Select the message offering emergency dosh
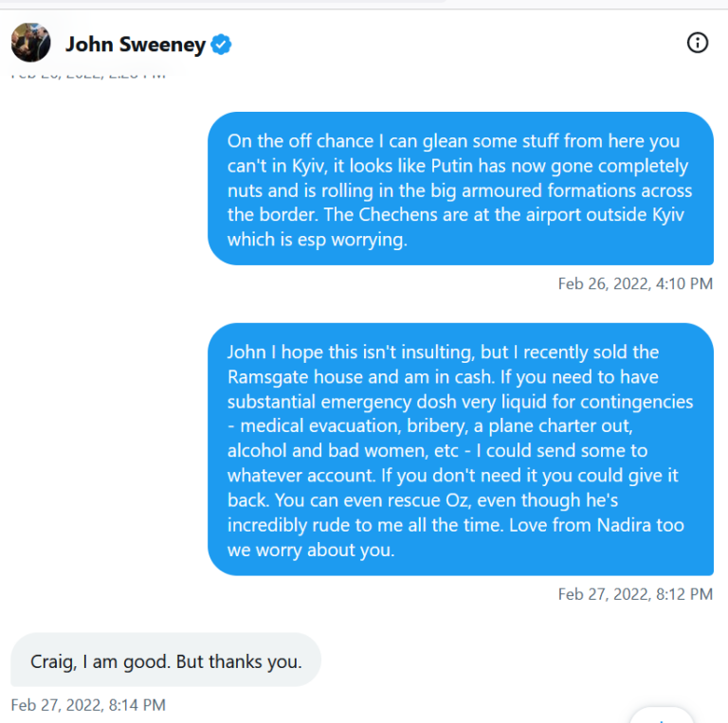 pos(460,450)
